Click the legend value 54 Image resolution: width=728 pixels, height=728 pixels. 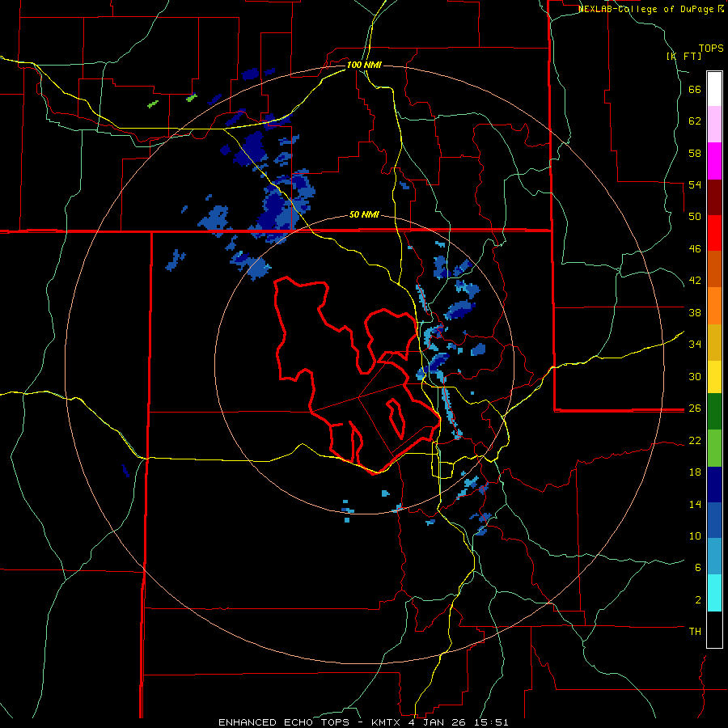pos(695,185)
